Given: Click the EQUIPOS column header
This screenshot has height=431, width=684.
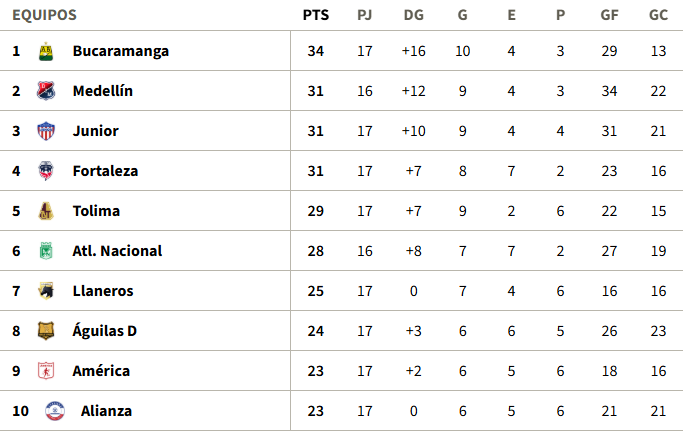Looking at the screenshot, I should pyautogui.click(x=44, y=15).
